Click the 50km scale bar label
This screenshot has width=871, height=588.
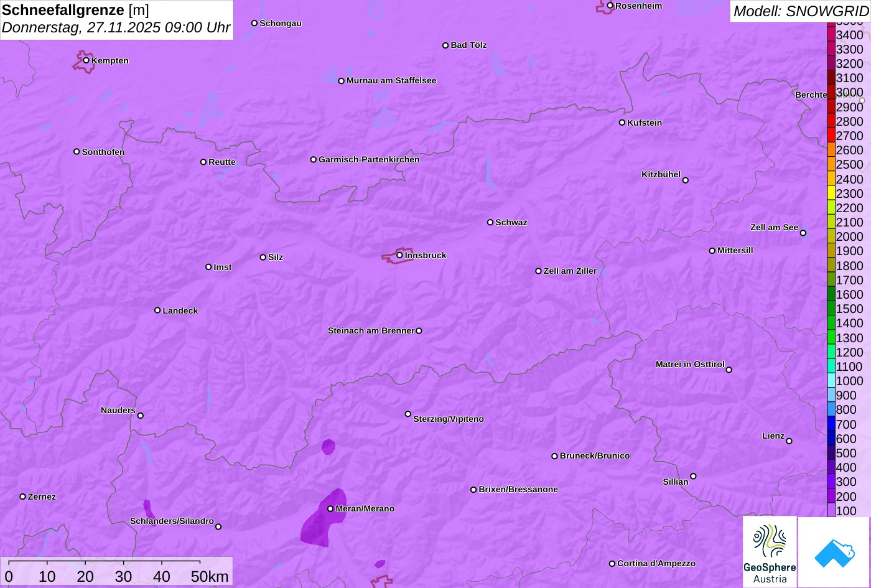pyautogui.click(x=210, y=577)
